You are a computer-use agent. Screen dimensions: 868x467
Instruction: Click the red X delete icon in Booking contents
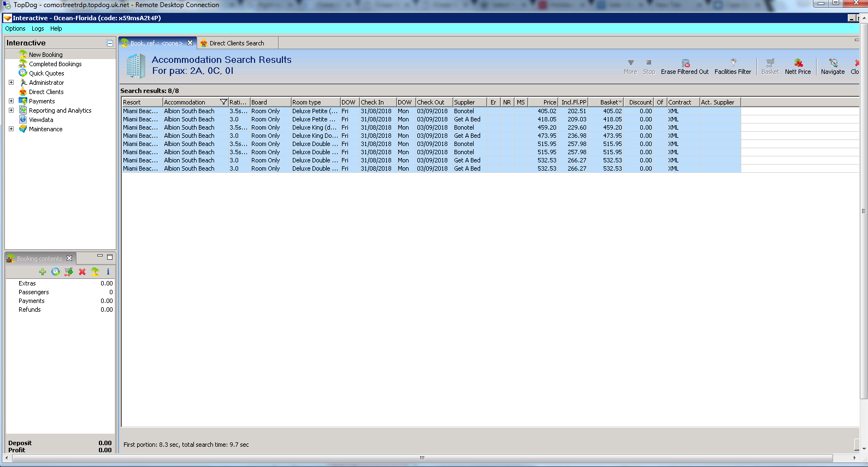click(82, 272)
